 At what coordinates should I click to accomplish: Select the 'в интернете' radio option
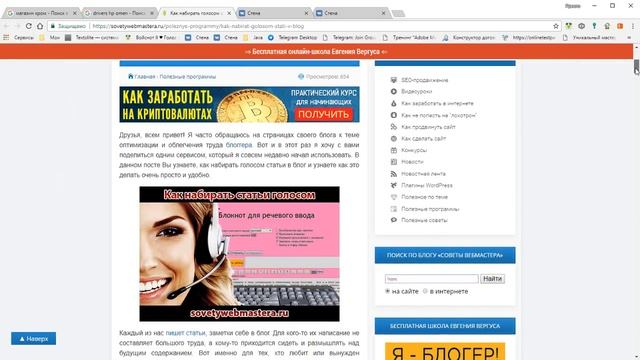click(x=425, y=291)
